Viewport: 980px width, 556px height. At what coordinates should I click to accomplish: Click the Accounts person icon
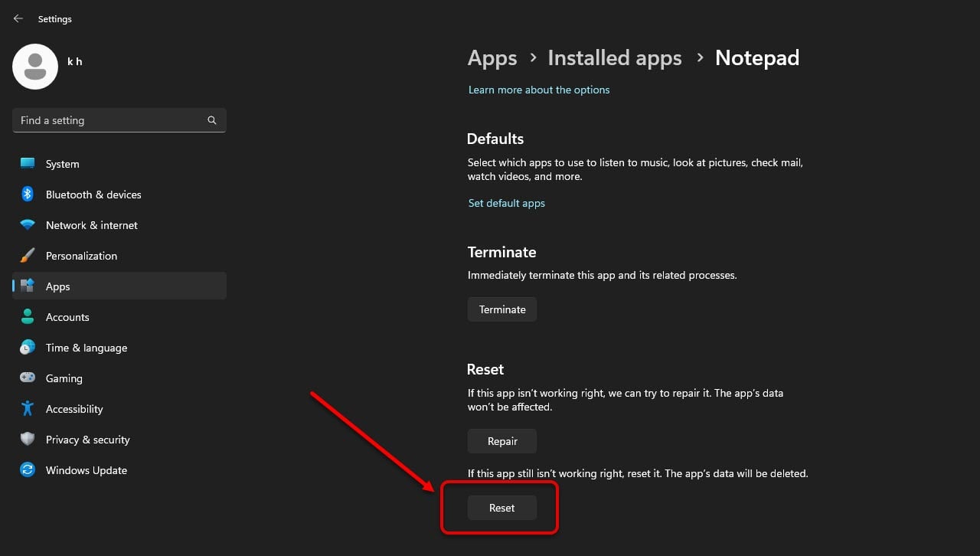click(x=28, y=316)
